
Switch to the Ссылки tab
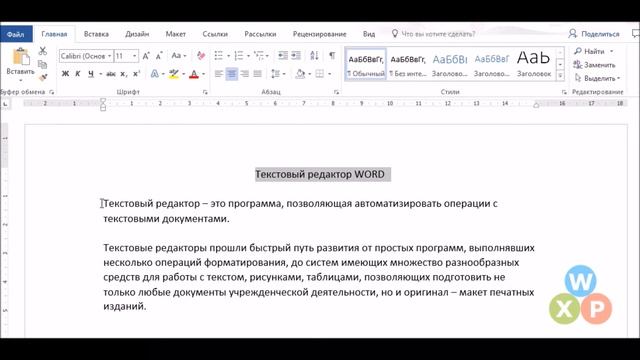point(215,34)
